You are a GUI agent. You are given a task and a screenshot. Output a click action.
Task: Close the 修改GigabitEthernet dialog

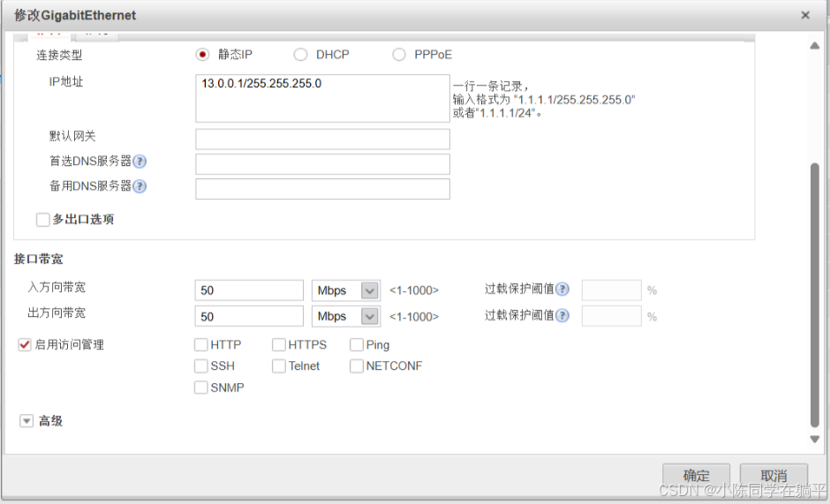[805, 15]
